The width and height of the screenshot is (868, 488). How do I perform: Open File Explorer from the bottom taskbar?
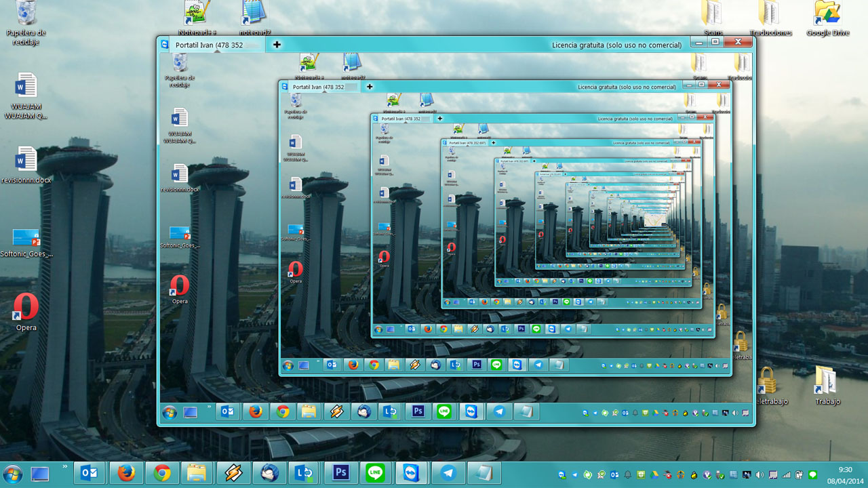(x=197, y=472)
